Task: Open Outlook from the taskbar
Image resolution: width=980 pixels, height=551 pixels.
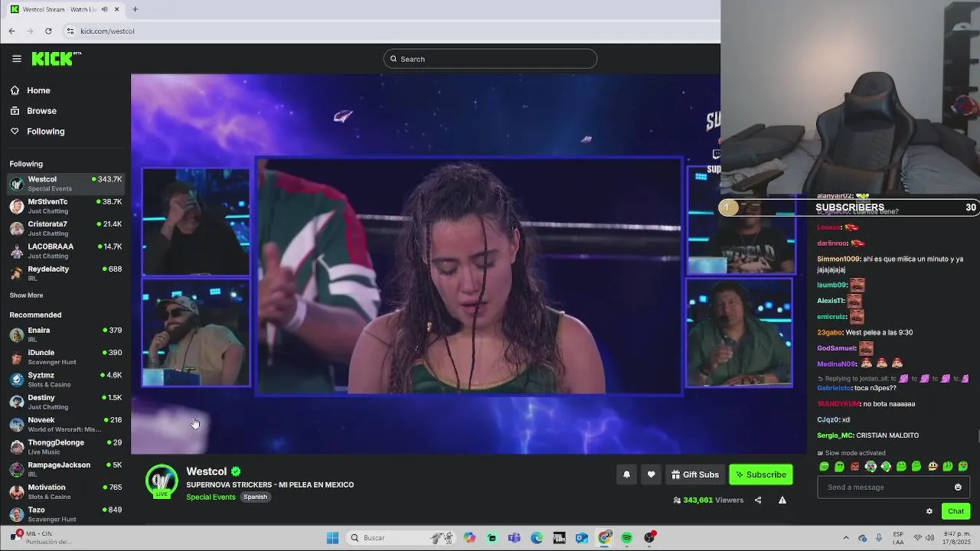Action: (x=582, y=538)
